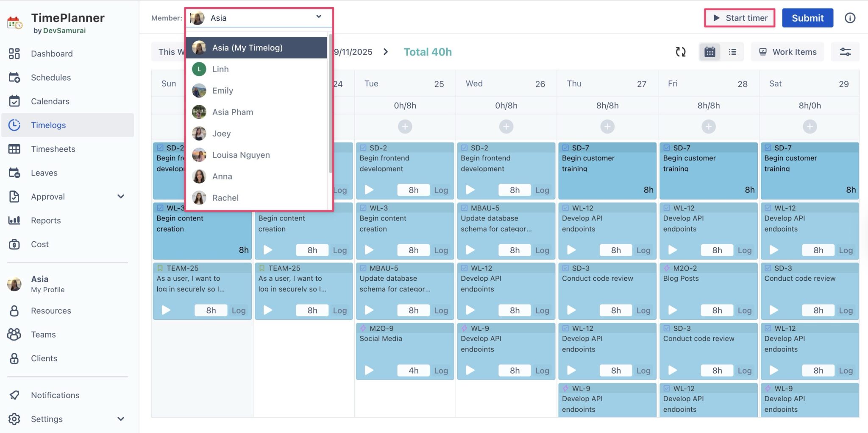Screen dimensions: 868x433
Task: Tick the MBAU-5 checkbox on Wednesday
Action: click(x=465, y=208)
